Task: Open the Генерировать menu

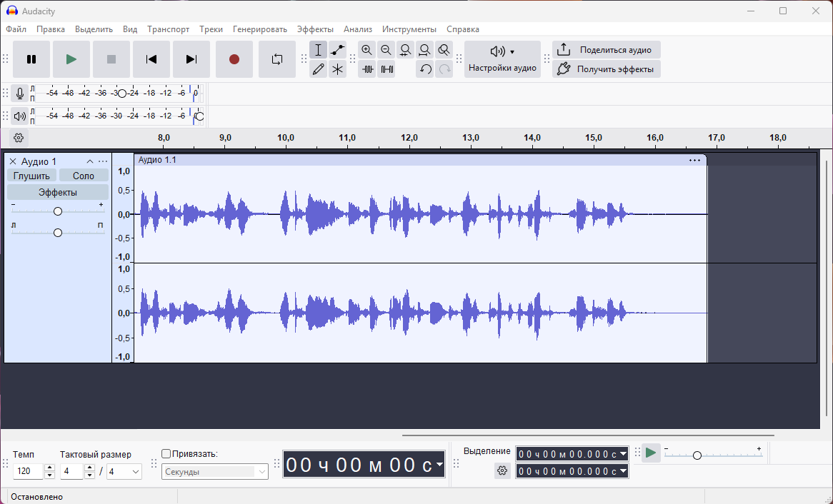Action: [x=259, y=29]
